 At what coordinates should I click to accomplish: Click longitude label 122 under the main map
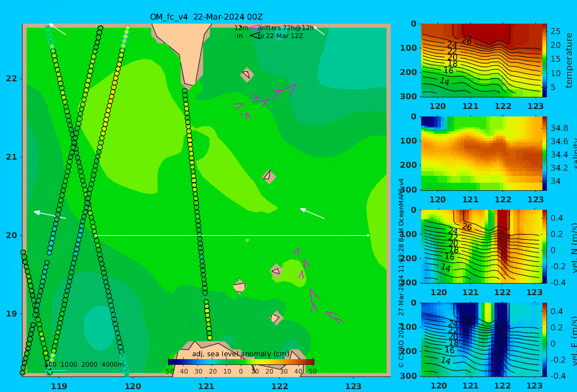pyautogui.click(x=280, y=386)
